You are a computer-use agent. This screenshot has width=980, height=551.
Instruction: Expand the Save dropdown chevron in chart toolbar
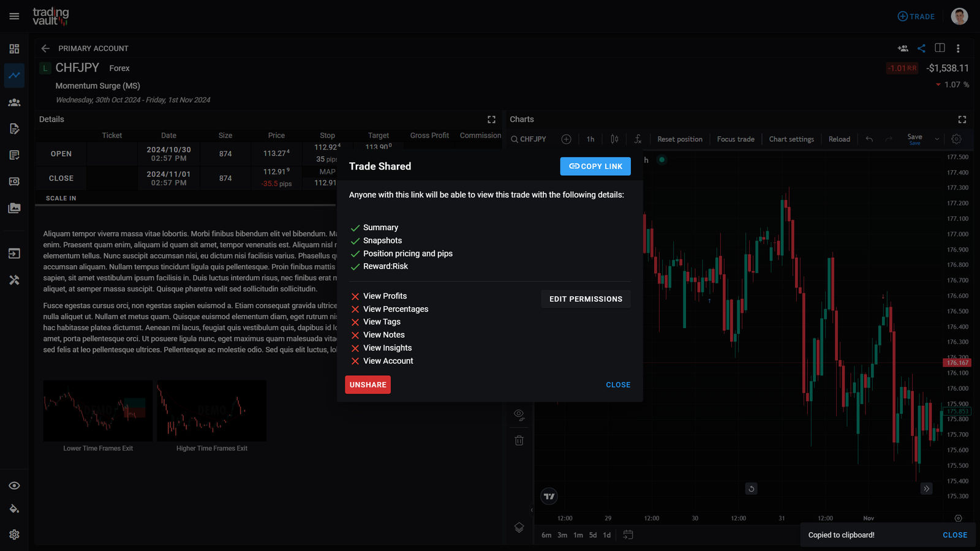[x=937, y=138]
